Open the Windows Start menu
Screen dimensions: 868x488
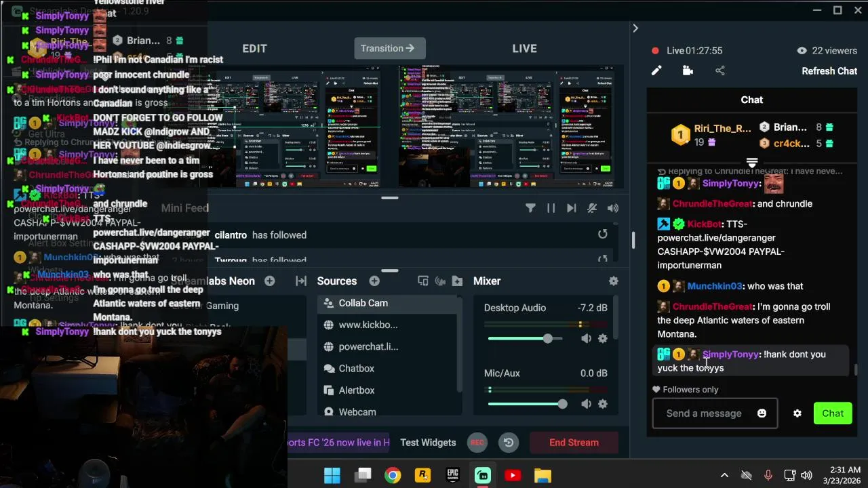point(332,476)
